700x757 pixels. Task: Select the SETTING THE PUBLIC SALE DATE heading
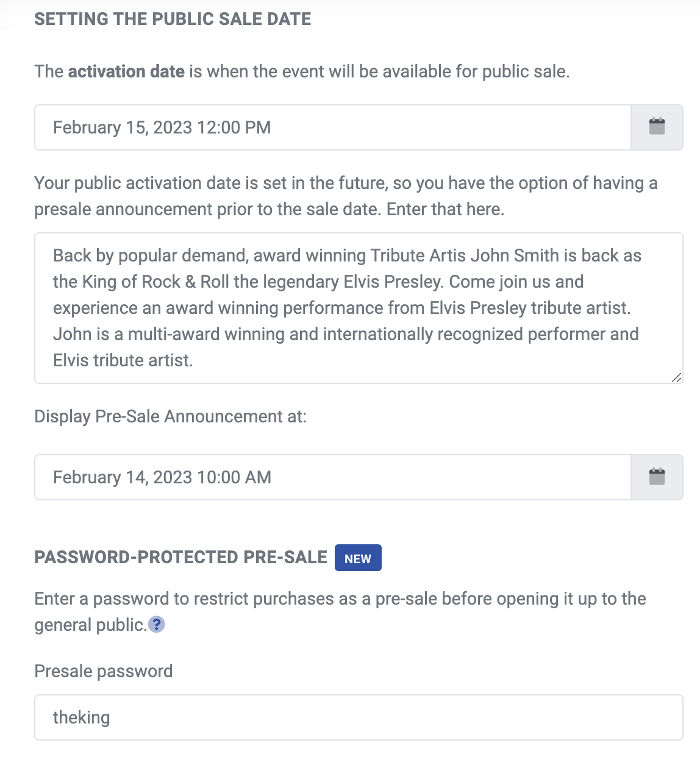point(173,19)
